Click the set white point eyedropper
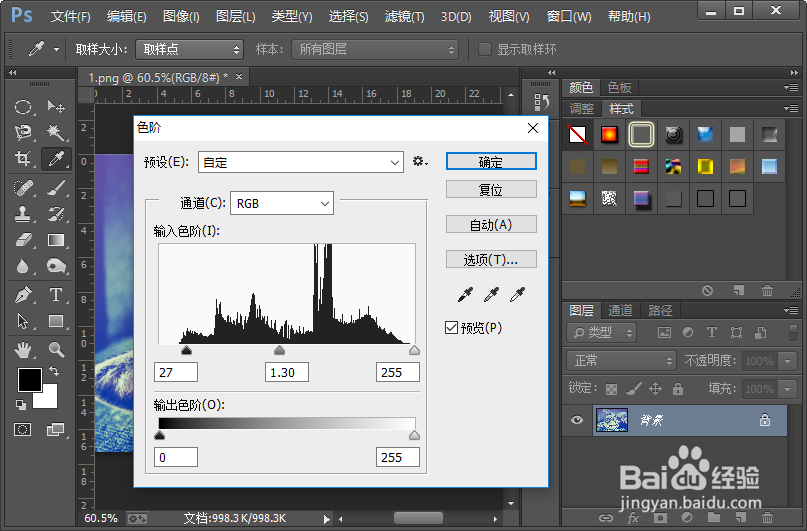 pyautogui.click(x=517, y=294)
